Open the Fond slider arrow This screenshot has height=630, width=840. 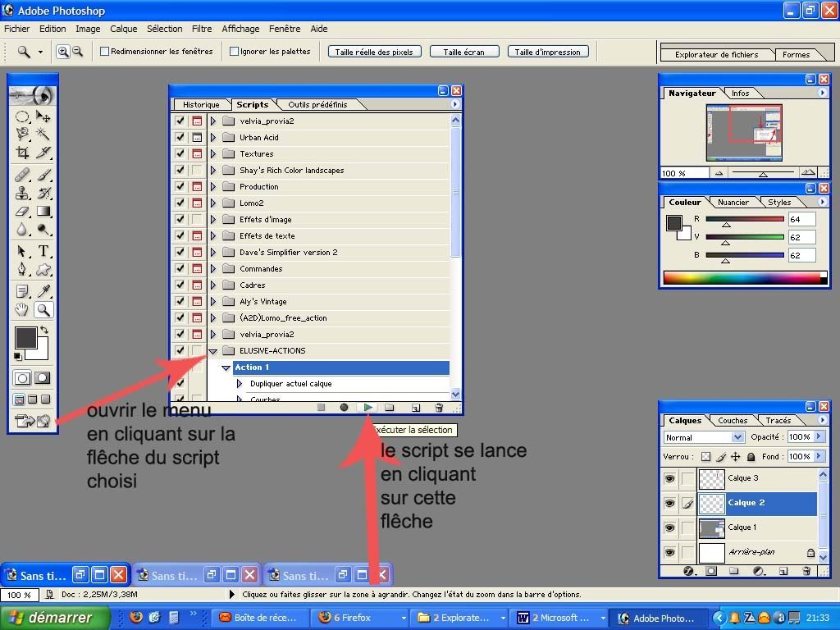819,456
